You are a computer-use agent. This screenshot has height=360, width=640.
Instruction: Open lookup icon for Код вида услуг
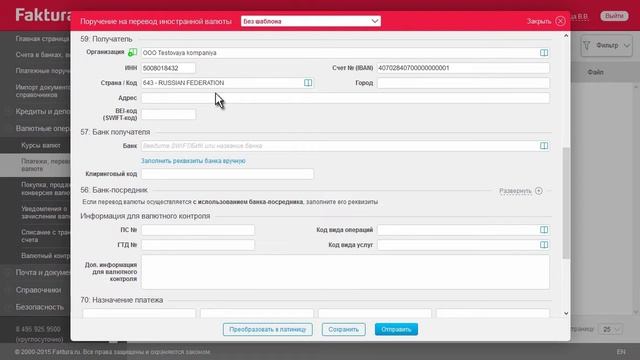pyautogui.click(x=544, y=244)
